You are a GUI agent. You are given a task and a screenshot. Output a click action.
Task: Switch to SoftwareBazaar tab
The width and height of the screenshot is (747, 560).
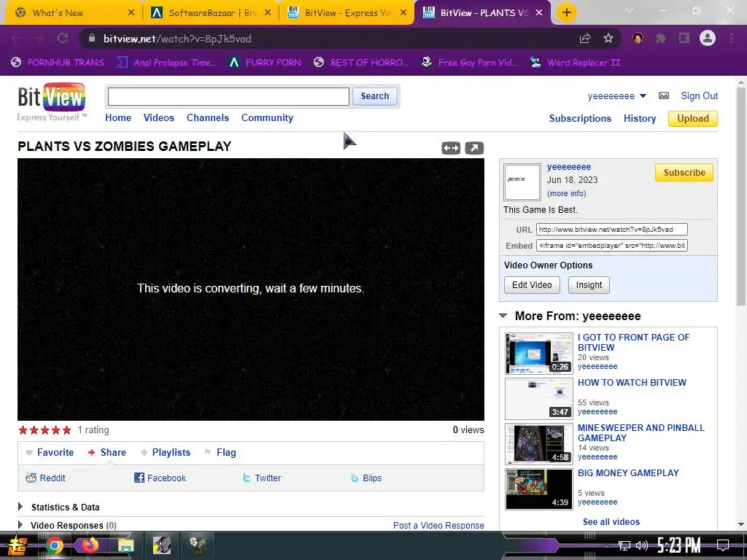(210, 13)
